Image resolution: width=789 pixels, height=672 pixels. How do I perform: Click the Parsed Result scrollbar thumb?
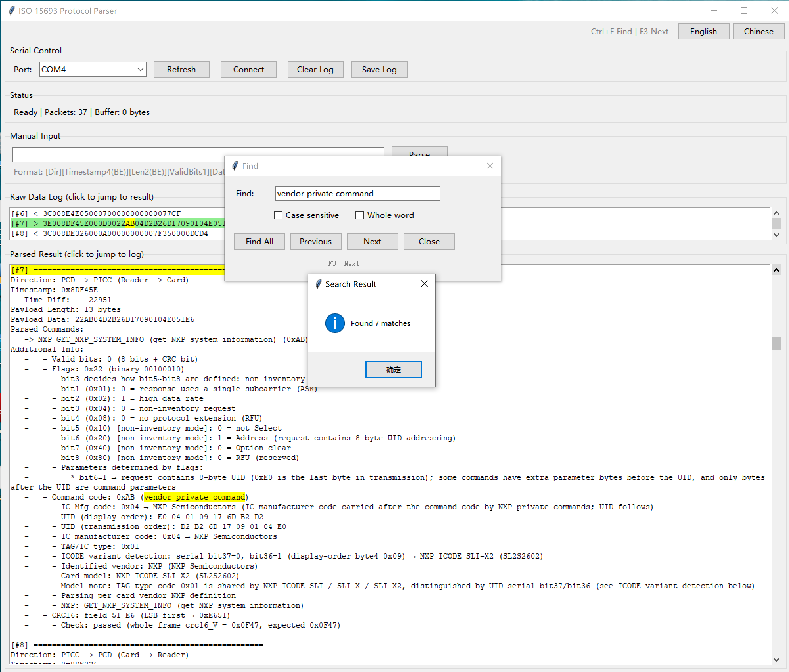[x=777, y=344]
